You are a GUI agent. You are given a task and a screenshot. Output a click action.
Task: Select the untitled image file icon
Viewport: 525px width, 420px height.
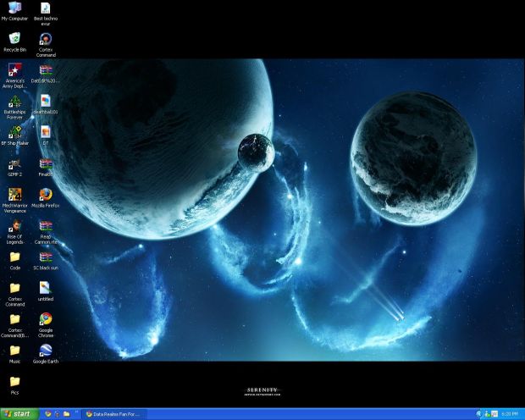point(46,290)
